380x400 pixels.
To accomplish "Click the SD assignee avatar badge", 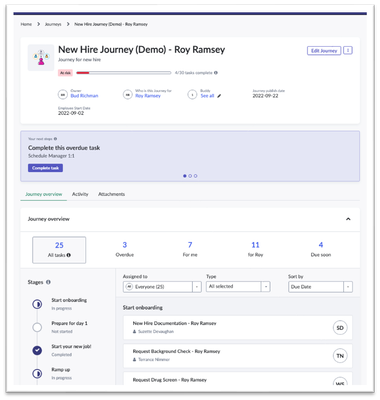I will (x=340, y=328).
